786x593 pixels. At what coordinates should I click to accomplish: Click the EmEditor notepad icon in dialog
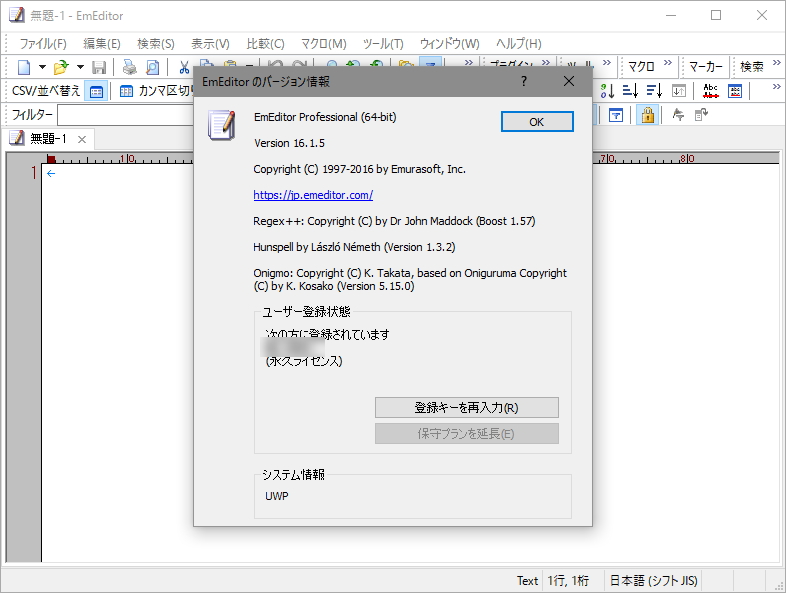coord(221,125)
